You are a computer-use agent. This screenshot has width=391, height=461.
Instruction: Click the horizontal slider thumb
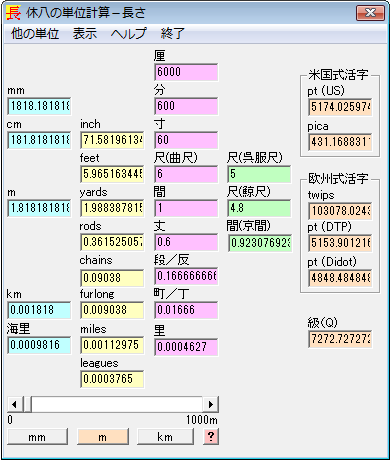tap(27, 404)
